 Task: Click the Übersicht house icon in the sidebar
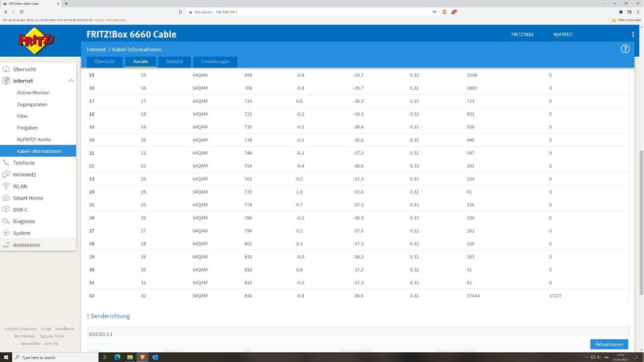pos(6,69)
